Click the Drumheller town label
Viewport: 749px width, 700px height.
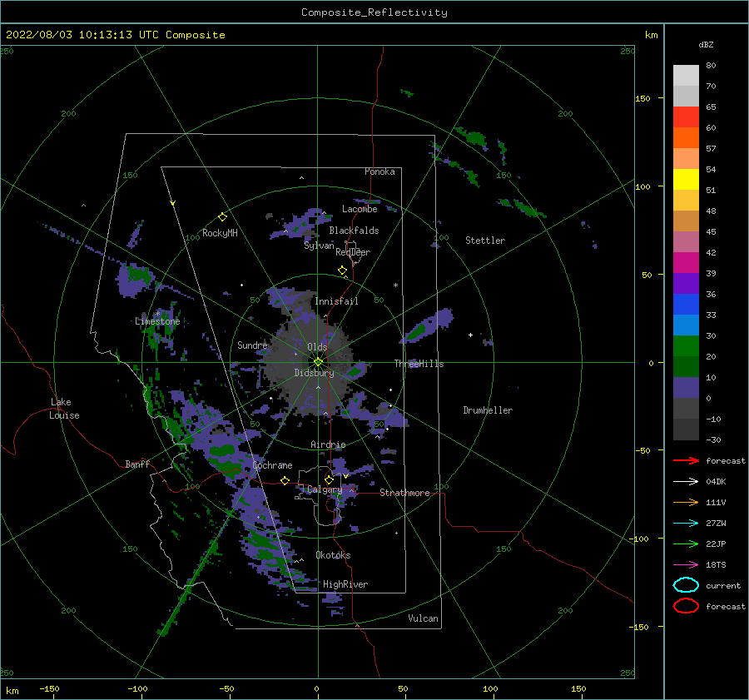pos(487,410)
